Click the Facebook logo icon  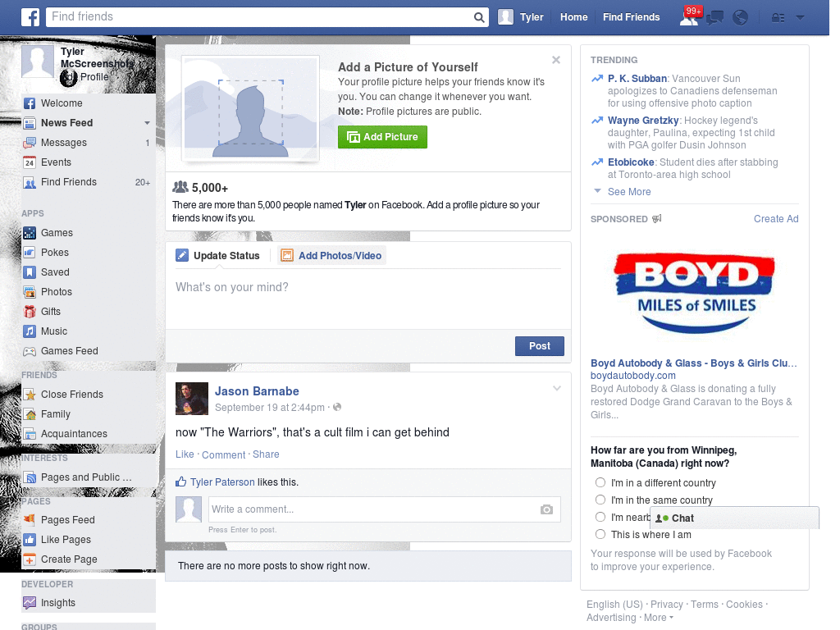point(30,17)
